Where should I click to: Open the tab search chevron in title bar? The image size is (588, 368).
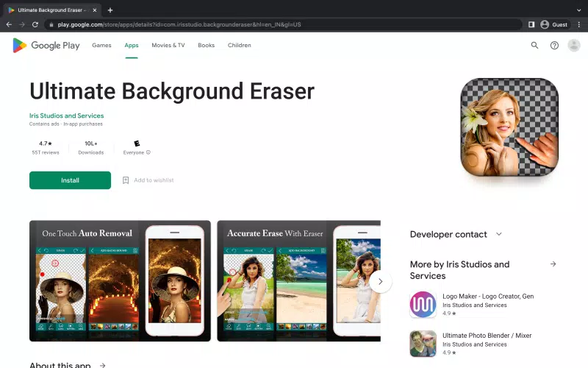578,10
